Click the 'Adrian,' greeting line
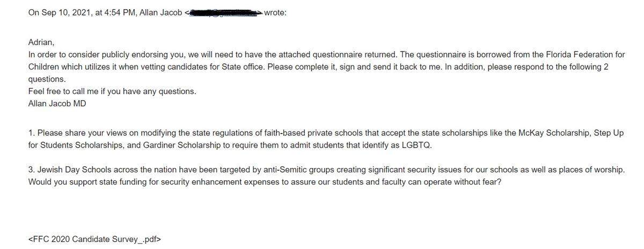644x249 pixels. (x=41, y=42)
